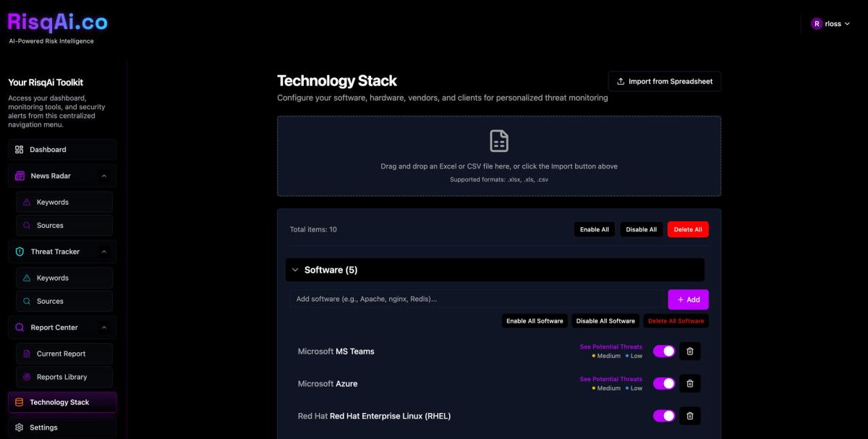Open Keywords under News Radar
This screenshot has width=868, height=439.
pos(64,203)
